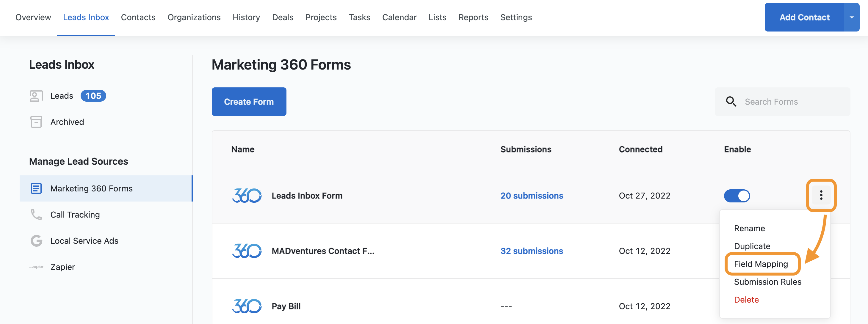Expand the Add Contact dropdown arrow

[851, 18]
